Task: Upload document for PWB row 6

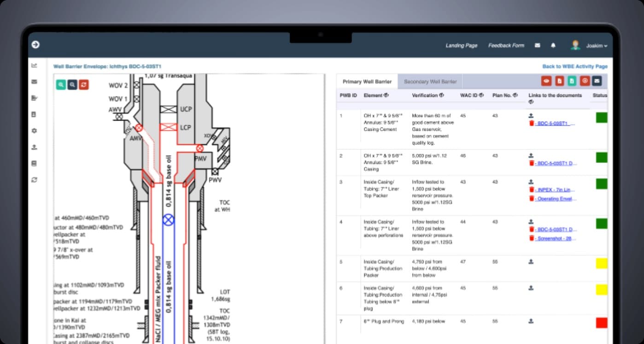Action: (531, 288)
